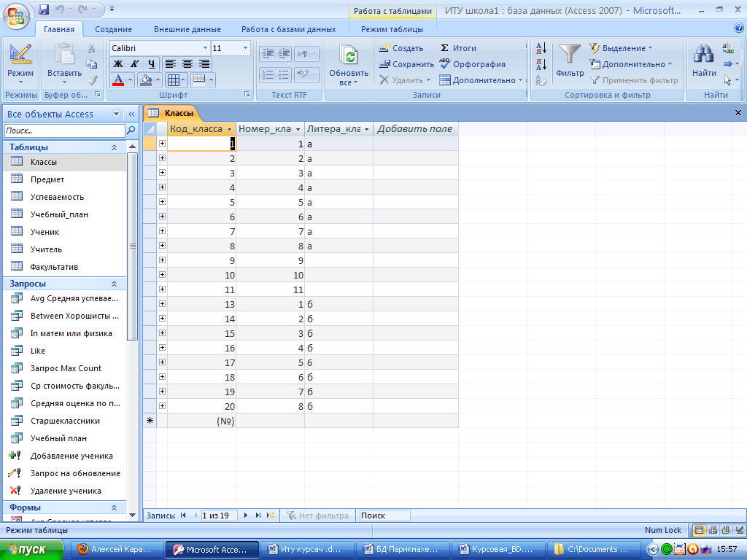Click the font color A swatch
This screenshot has width=747, height=560.
point(118,79)
